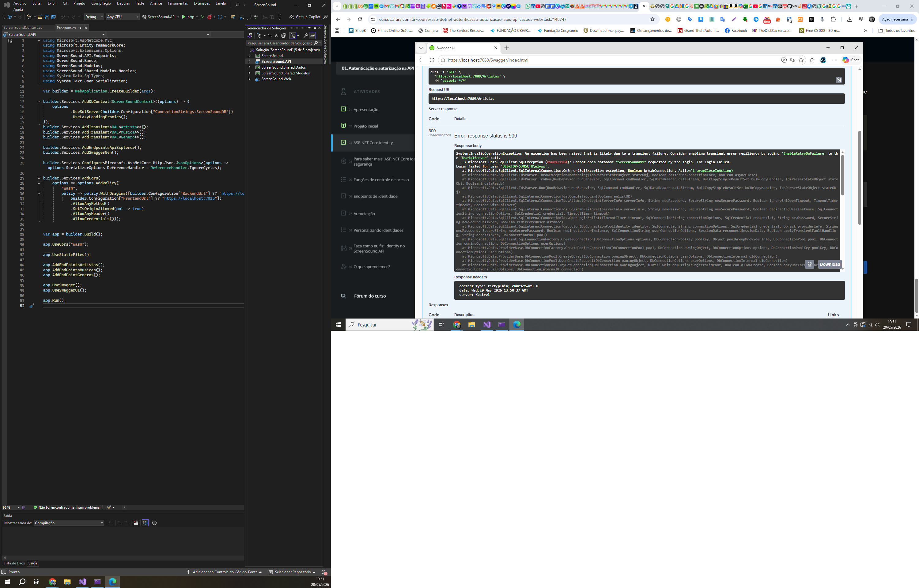Click Refresh in the Swagger UI Edge window
Screen dimensions: 919x588
[432, 60]
